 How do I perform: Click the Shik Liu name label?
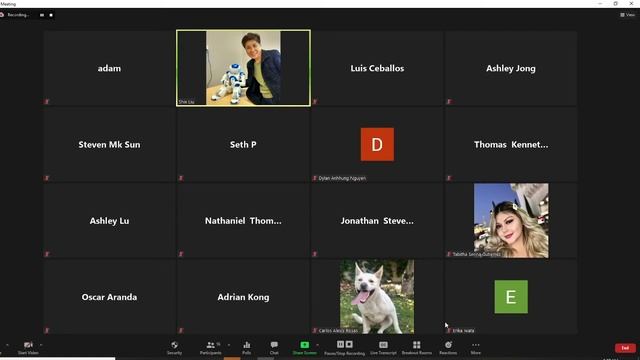click(x=186, y=102)
